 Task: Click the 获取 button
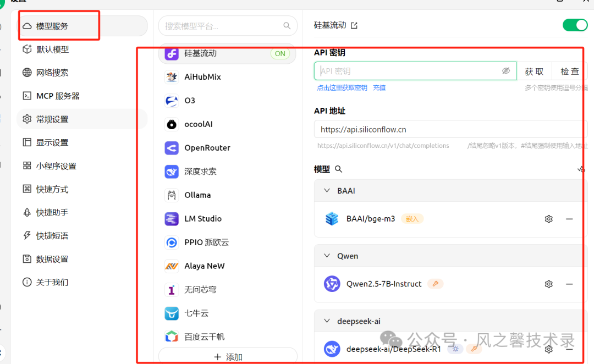point(534,71)
